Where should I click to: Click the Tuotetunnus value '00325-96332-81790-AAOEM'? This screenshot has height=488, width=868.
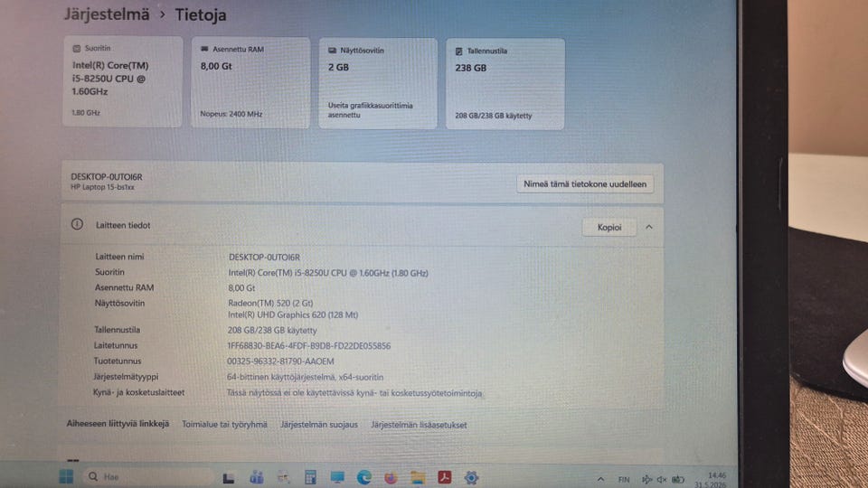(280, 361)
